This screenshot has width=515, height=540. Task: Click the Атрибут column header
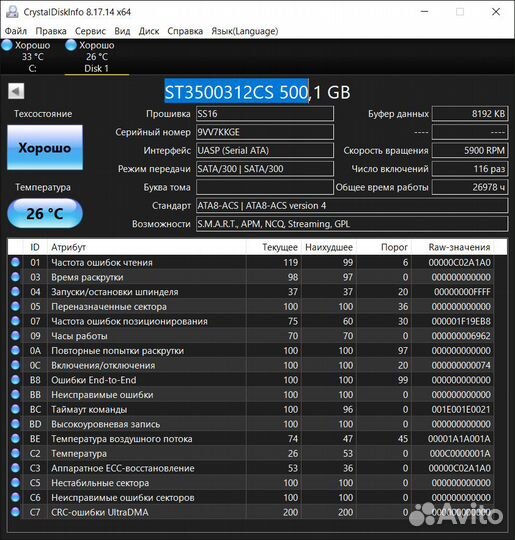click(x=146, y=247)
